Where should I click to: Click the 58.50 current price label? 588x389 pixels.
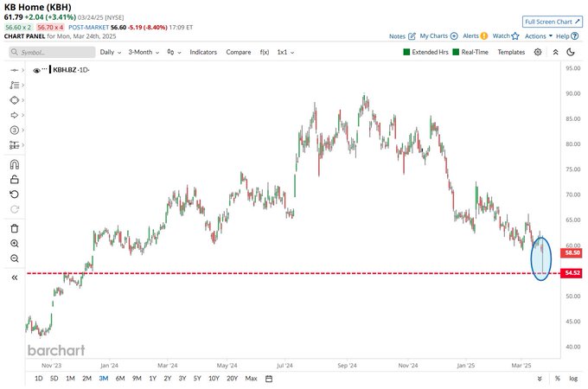coord(572,252)
